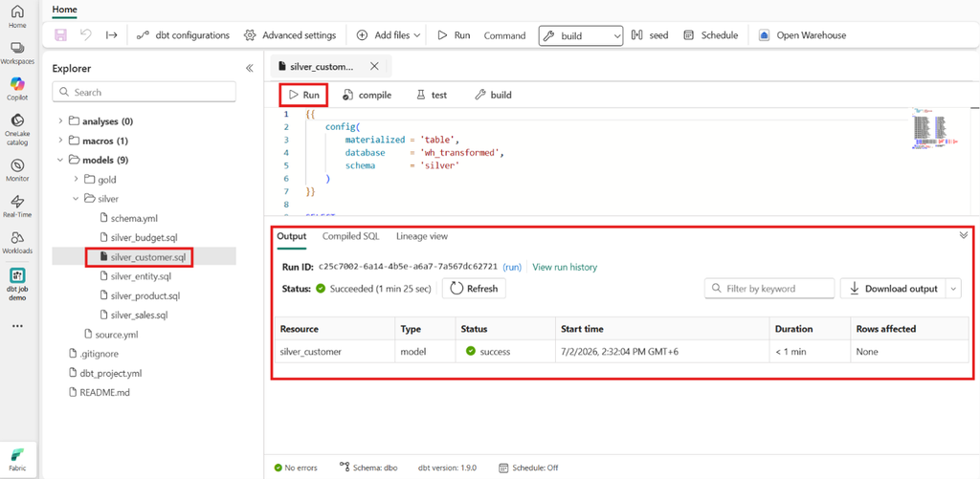Open Download output dropdown arrow

click(953, 289)
